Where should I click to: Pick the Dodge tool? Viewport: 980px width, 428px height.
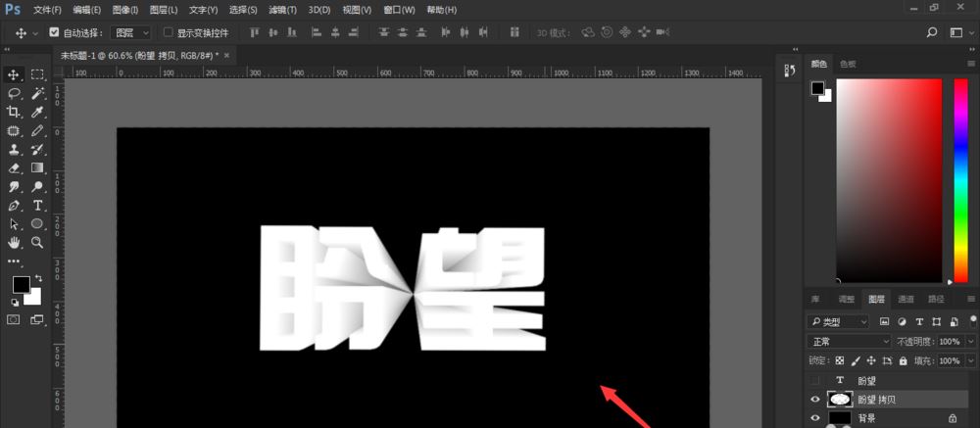(x=37, y=187)
